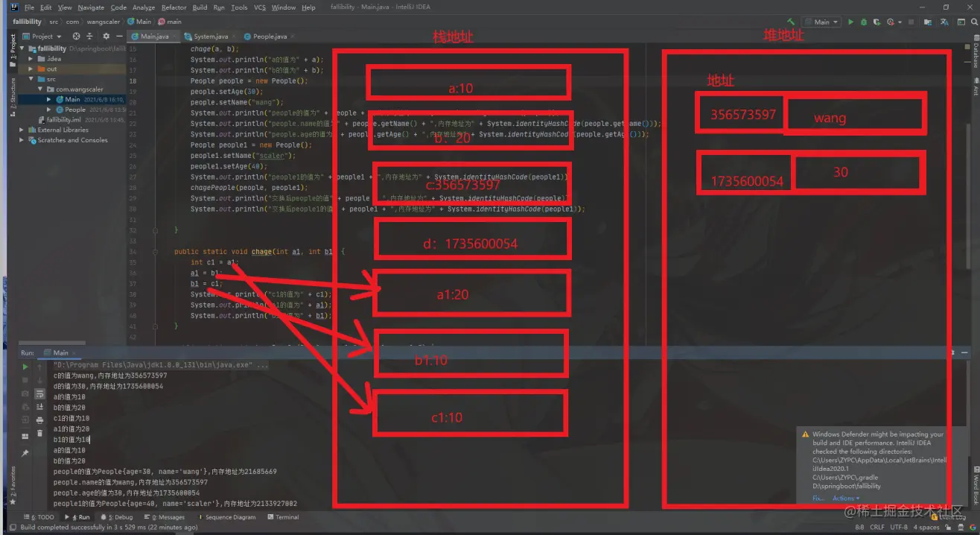This screenshot has width=980, height=535.
Task: Collapse the com.wangscaler package
Action: (x=40, y=89)
